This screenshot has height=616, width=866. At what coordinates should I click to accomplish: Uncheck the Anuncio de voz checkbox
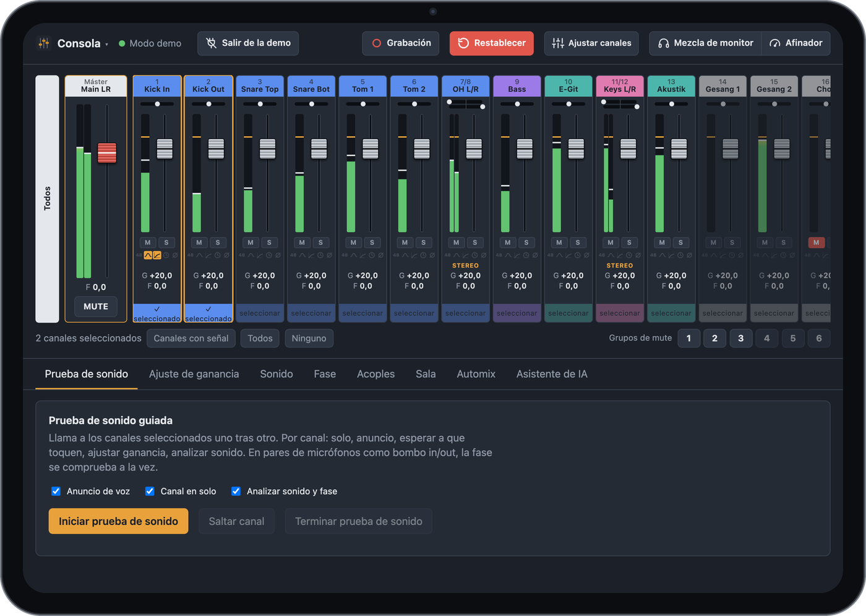point(56,491)
